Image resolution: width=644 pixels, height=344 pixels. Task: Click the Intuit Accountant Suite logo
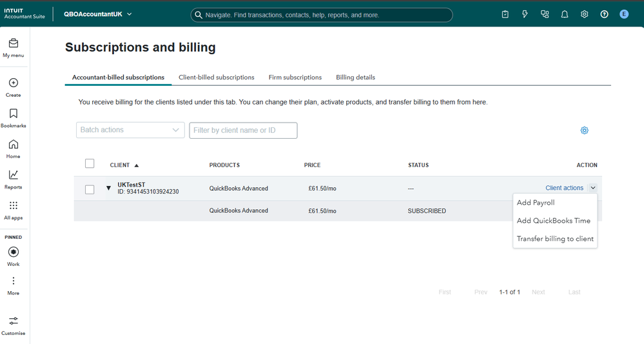click(24, 14)
